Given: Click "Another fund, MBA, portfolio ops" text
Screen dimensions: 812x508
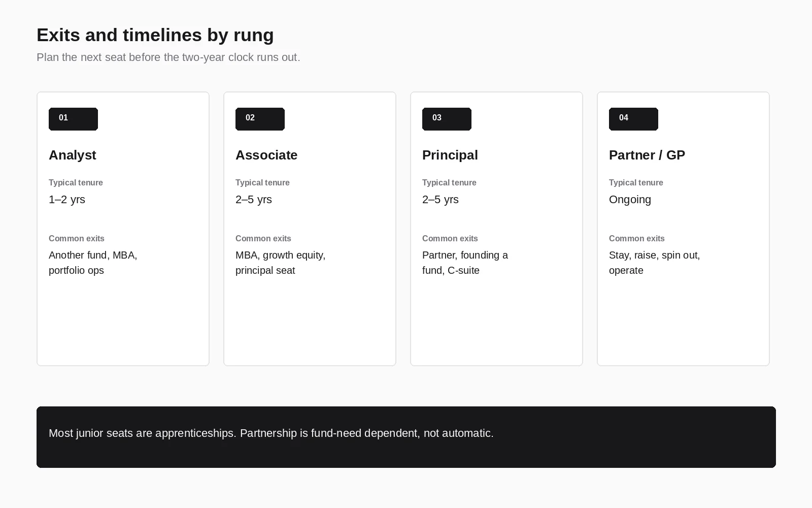Looking at the screenshot, I should (93, 263).
